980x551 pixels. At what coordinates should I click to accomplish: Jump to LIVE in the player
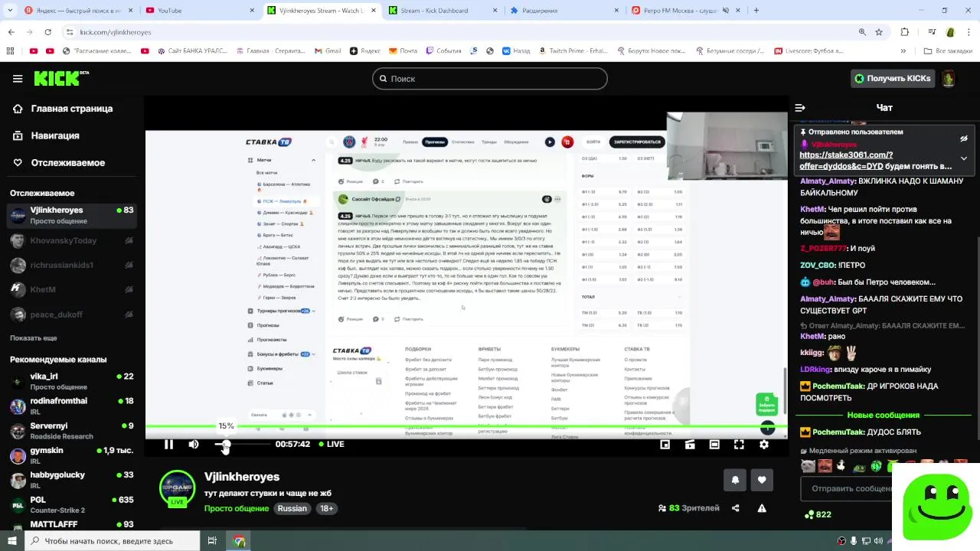tap(331, 445)
